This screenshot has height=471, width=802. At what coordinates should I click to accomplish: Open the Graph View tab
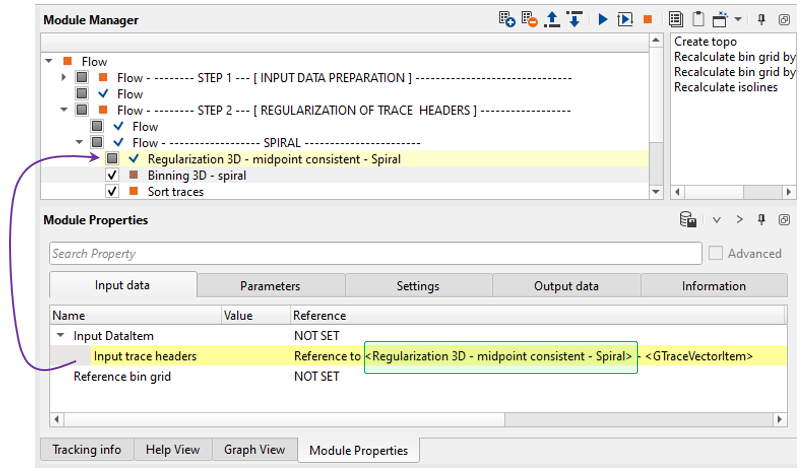pos(254,449)
